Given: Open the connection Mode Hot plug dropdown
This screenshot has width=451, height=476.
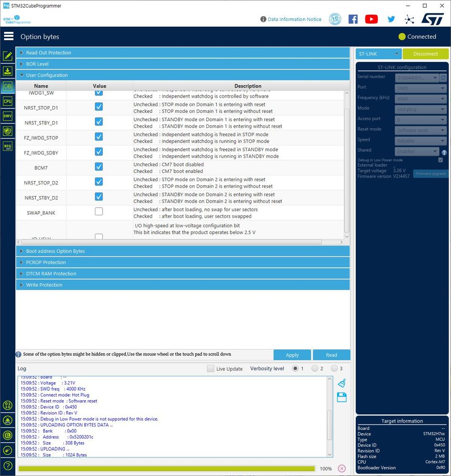Looking at the screenshot, I should click(420, 109).
